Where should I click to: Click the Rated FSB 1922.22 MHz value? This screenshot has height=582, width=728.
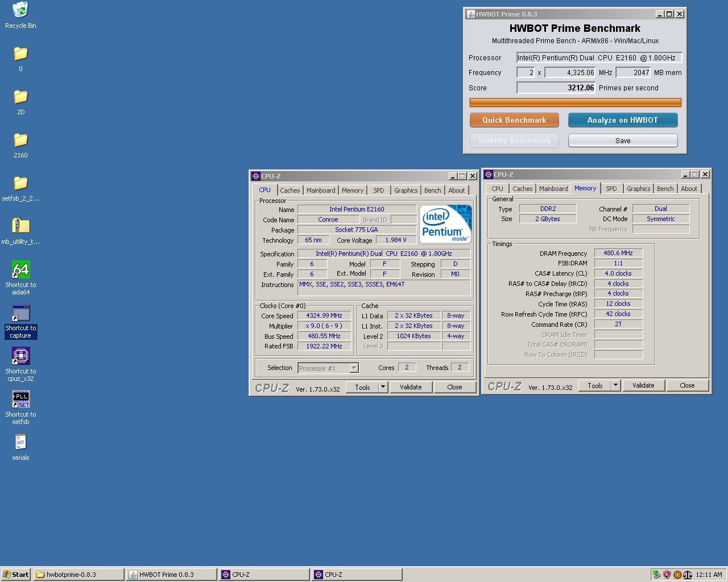[324, 346]
